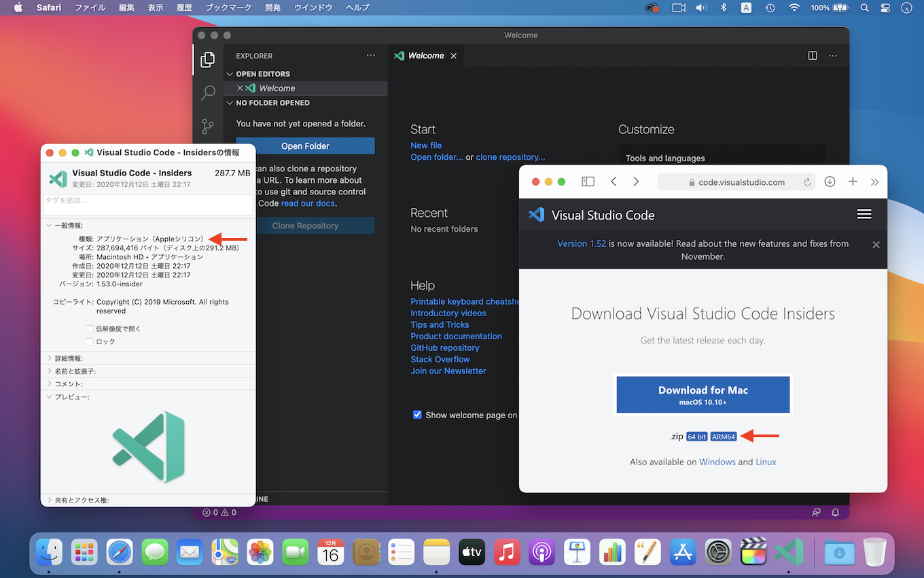Open the Explorer view in activity bar
The height and width of the screenshot is (578, 924).
pyautogui.click(x=208, y=60)
